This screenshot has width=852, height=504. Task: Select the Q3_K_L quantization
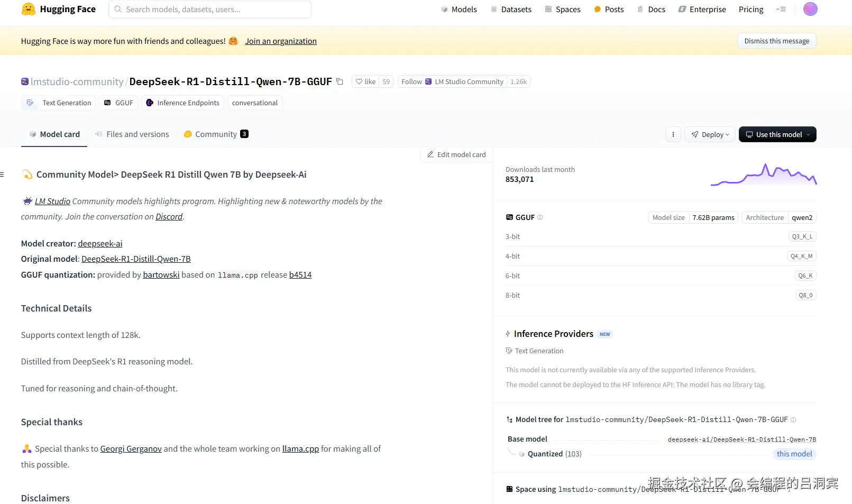tap(802, 236)
